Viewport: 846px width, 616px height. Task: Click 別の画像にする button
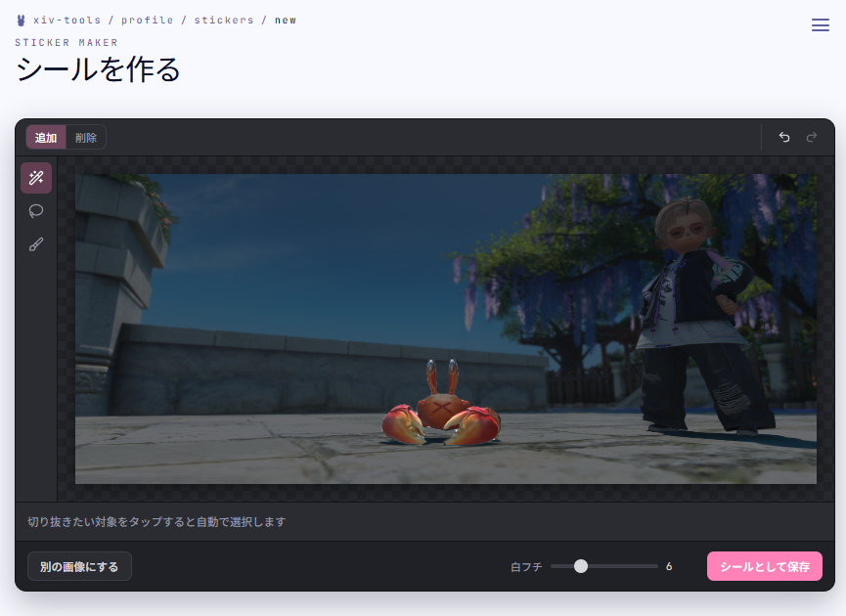pyautogui.click(x=79, y=566)
